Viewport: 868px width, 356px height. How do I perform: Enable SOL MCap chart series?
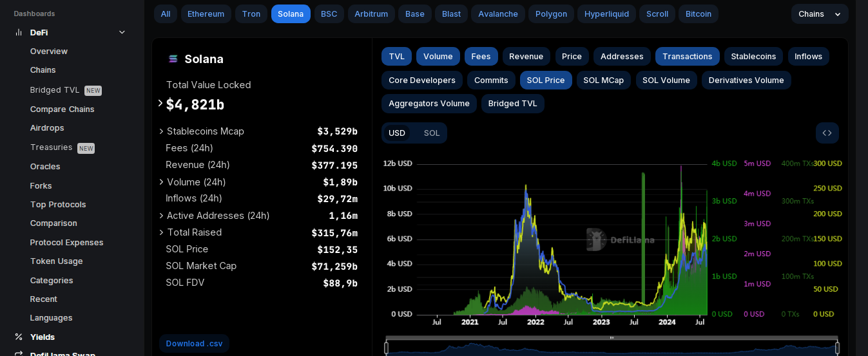(604, 80)
